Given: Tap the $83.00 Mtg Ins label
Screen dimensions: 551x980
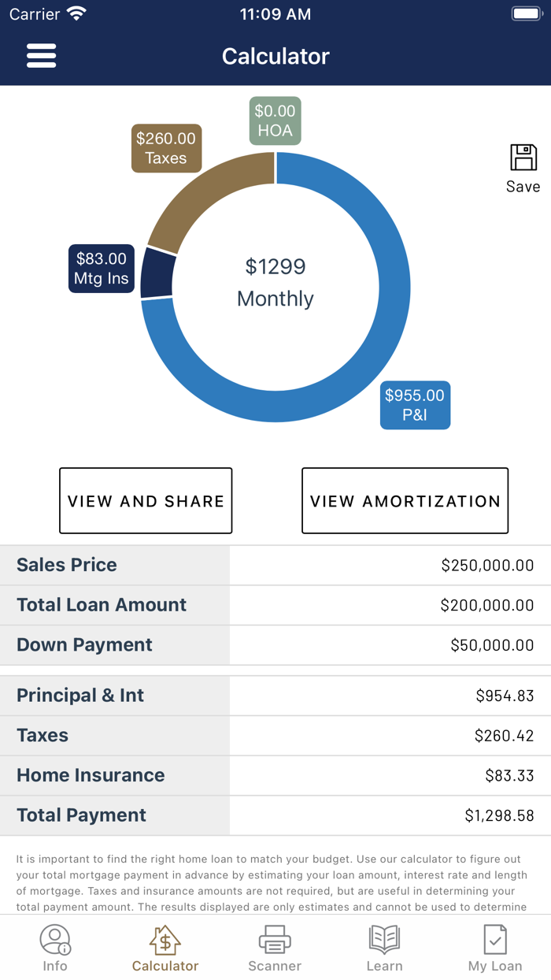Looking at the screenshot, I should click(x=101, y=267).
